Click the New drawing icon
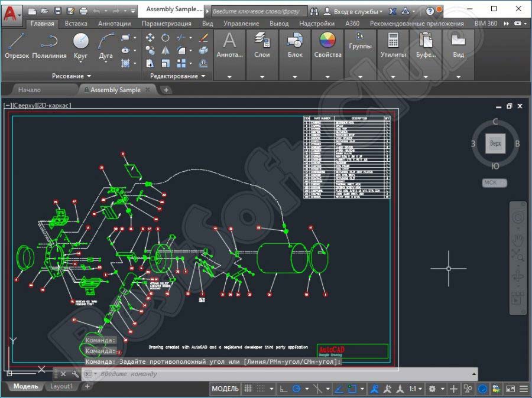The height and width of the screenshot is (398, 532). coord(32,11)
